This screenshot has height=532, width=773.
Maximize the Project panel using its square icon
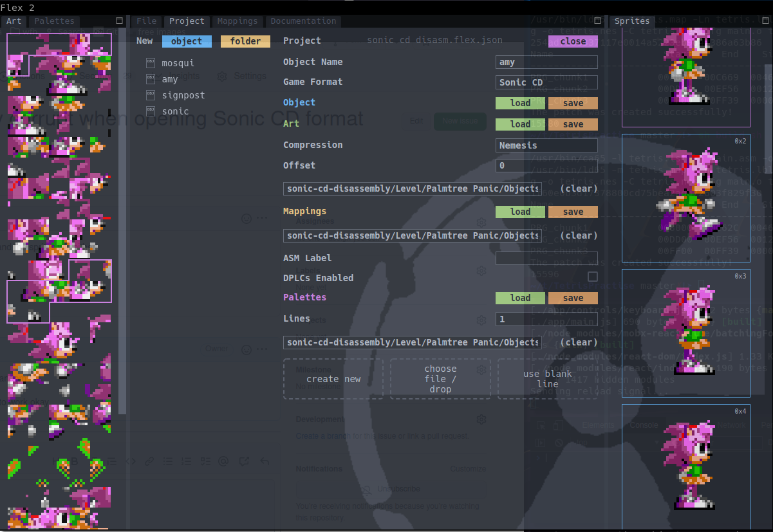pyautogui.click(x=597, y=21)
